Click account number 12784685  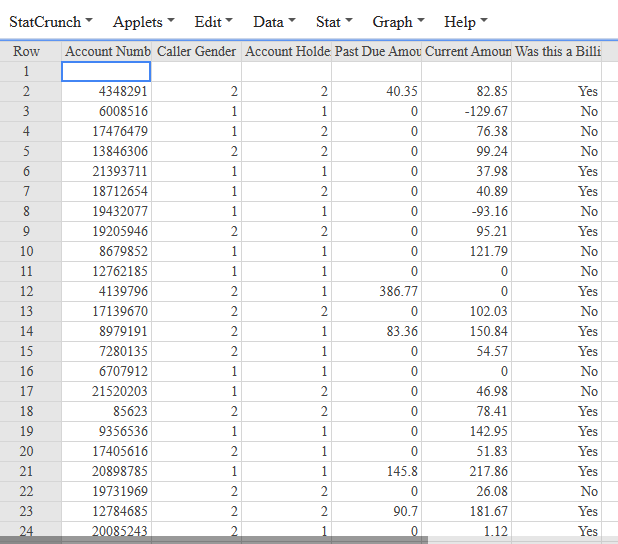pyautogui.click(x=106, y=512)
